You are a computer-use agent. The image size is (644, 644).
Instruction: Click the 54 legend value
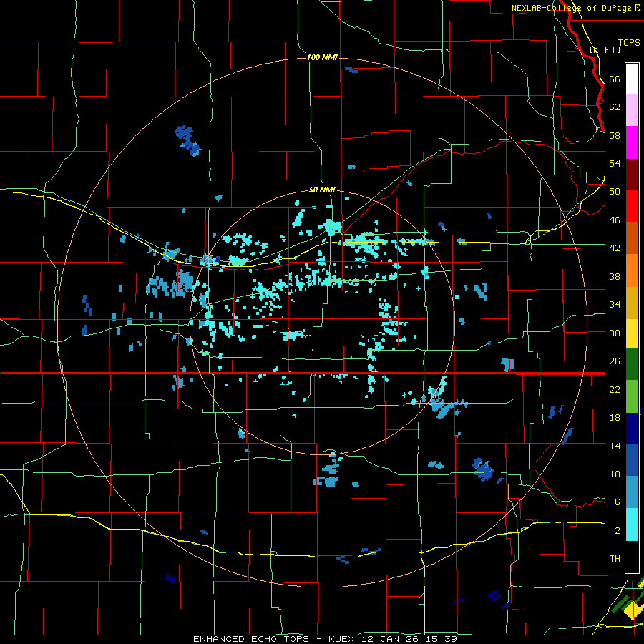click(x=615, y=163)
